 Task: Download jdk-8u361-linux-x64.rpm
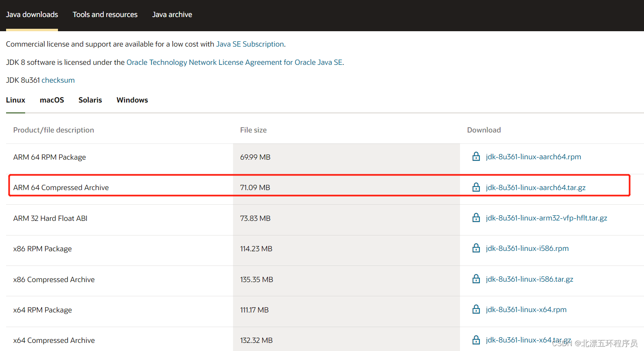pos(526,310)
